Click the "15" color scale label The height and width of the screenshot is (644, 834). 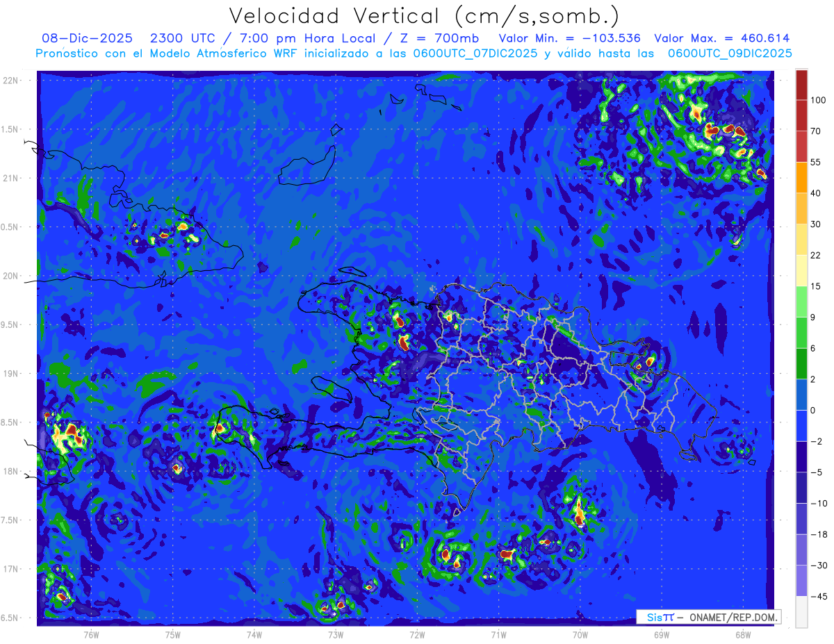click(816, 286)
